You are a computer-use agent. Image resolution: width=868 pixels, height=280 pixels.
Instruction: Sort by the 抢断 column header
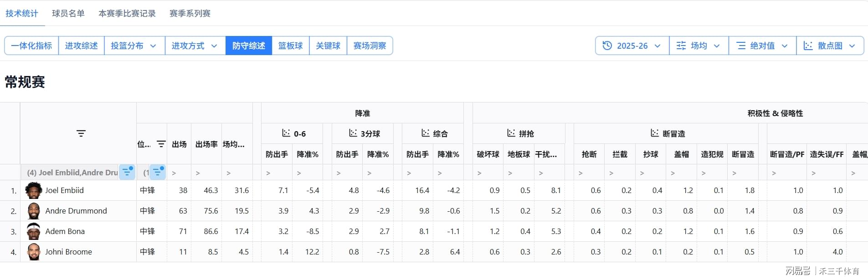point(589,154)
